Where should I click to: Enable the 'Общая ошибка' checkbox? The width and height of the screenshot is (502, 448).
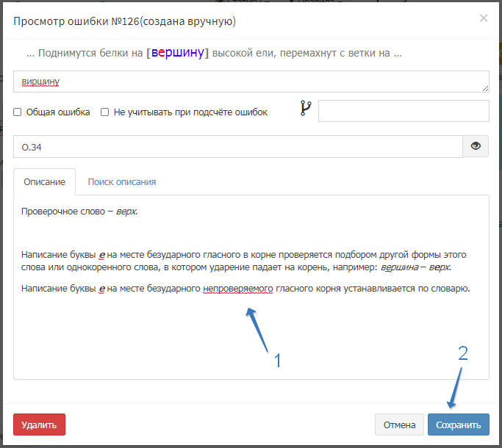click(x=18, y=112)
